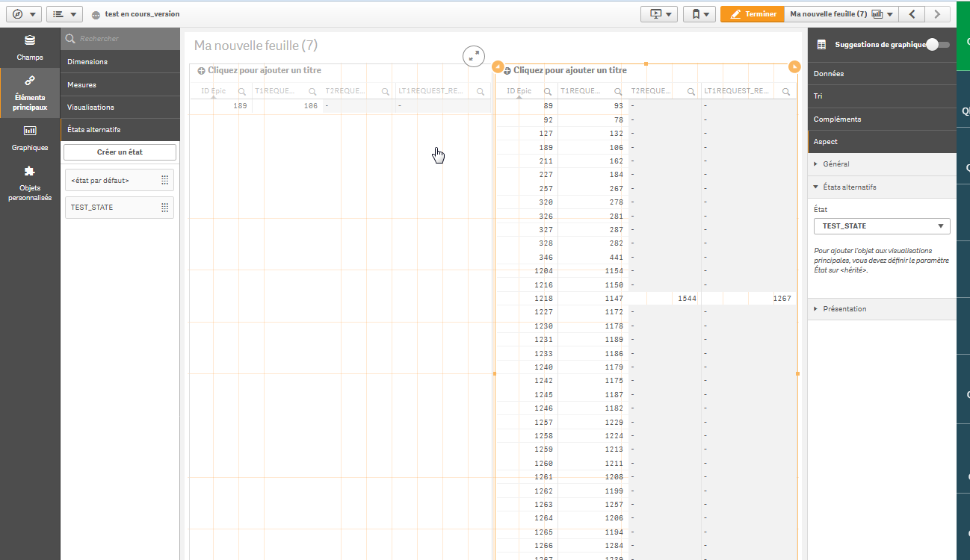Expand the Général subsection

[882, 164]
